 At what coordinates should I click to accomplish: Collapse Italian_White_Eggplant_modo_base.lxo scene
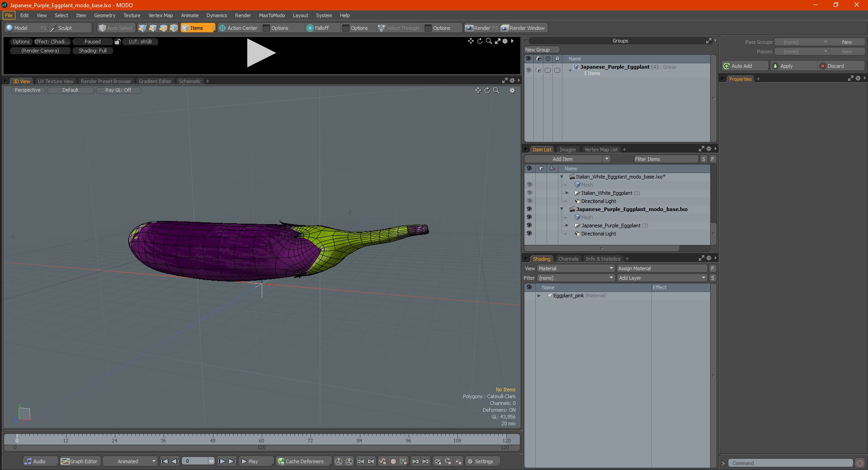(562, 177)
